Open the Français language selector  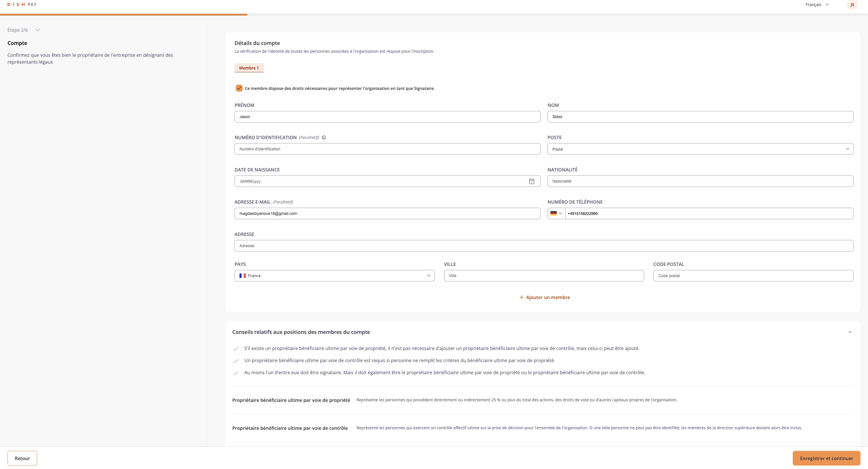(817, 4)
